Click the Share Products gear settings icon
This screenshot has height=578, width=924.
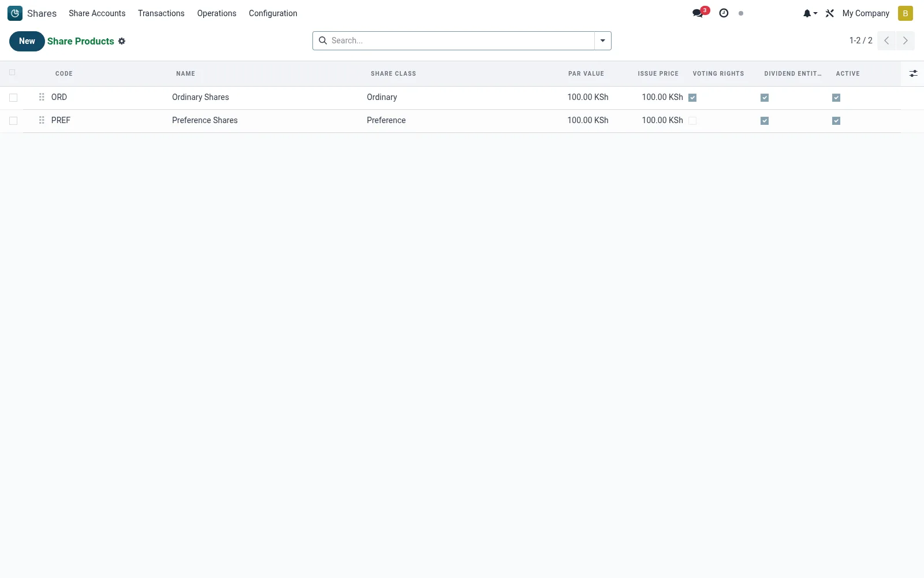coord(122,41)
